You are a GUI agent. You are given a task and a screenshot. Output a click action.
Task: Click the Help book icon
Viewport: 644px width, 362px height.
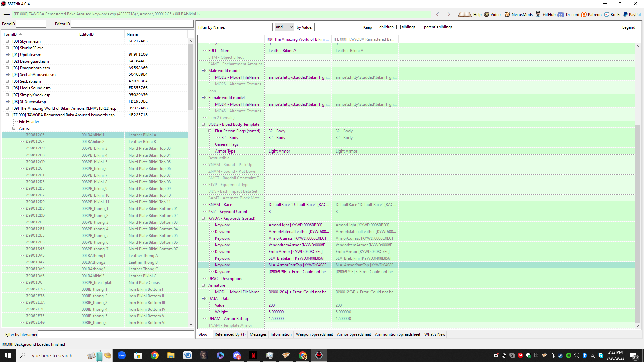(x=465, y=14)
